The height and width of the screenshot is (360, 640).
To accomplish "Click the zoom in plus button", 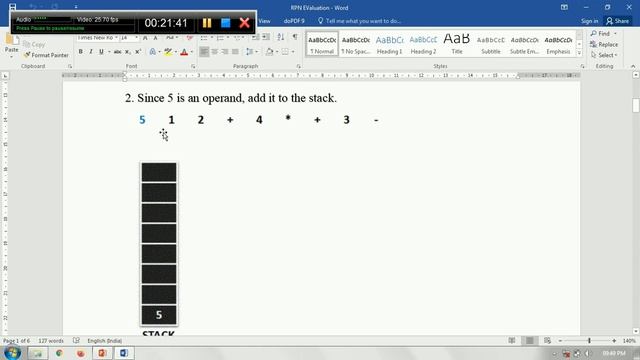I will [614, 340].
